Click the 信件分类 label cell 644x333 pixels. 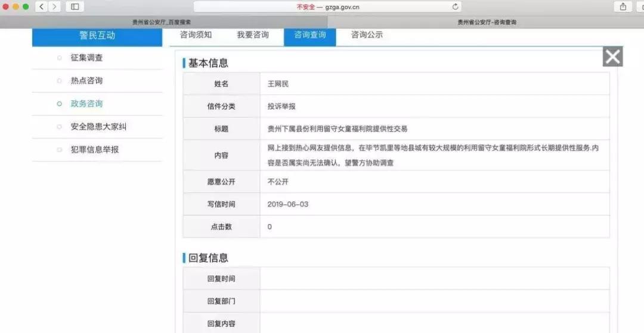point(221,106)
